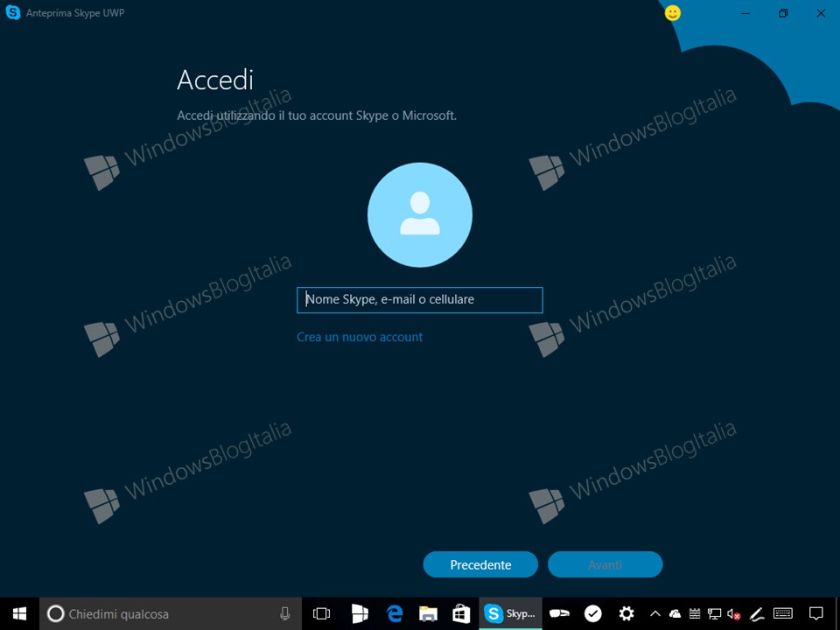The image size is (840, 630).
Task: Close the Skype UWP preview window
Action: click(821, 13)
